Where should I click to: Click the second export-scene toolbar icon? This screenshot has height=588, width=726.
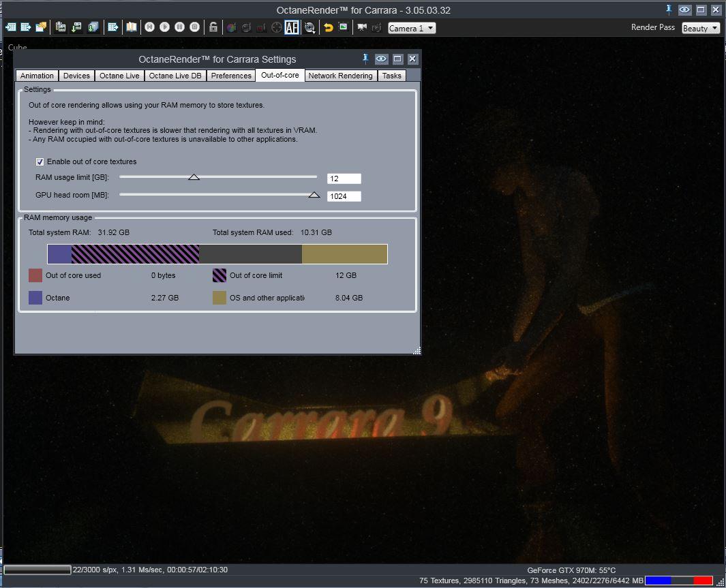tap(26, 27)
